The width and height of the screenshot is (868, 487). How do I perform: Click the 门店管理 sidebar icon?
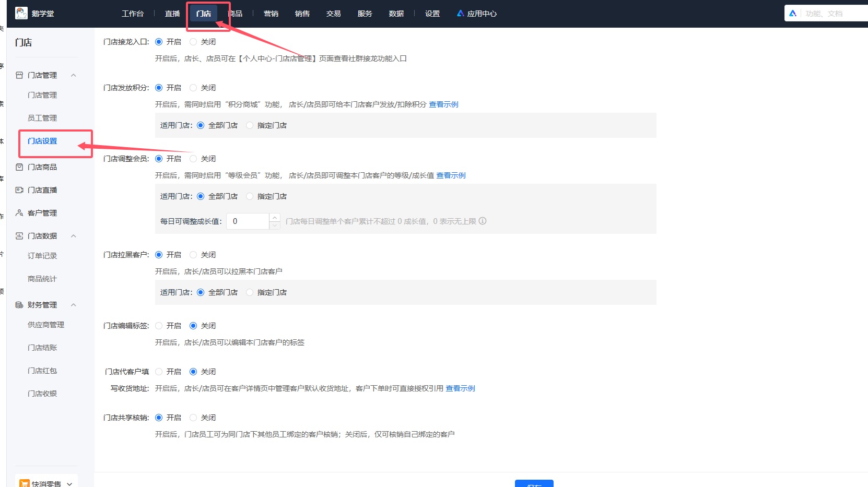point(19,75)
